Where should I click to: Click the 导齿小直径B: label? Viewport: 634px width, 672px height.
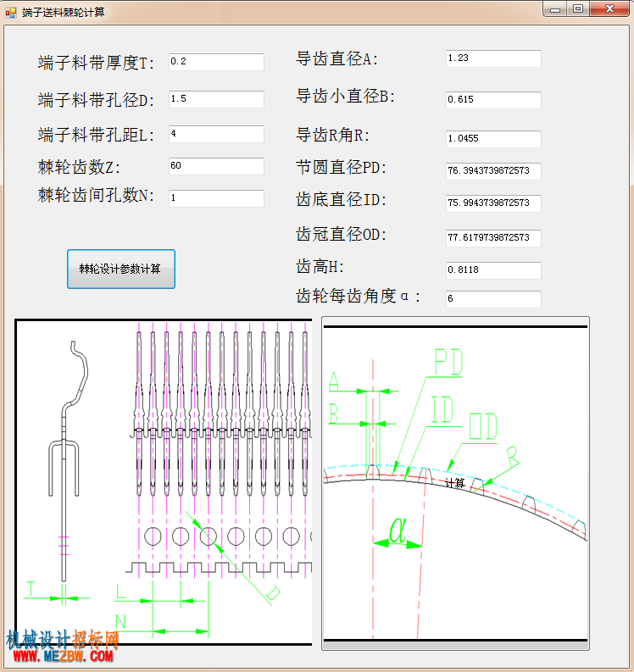345,96
